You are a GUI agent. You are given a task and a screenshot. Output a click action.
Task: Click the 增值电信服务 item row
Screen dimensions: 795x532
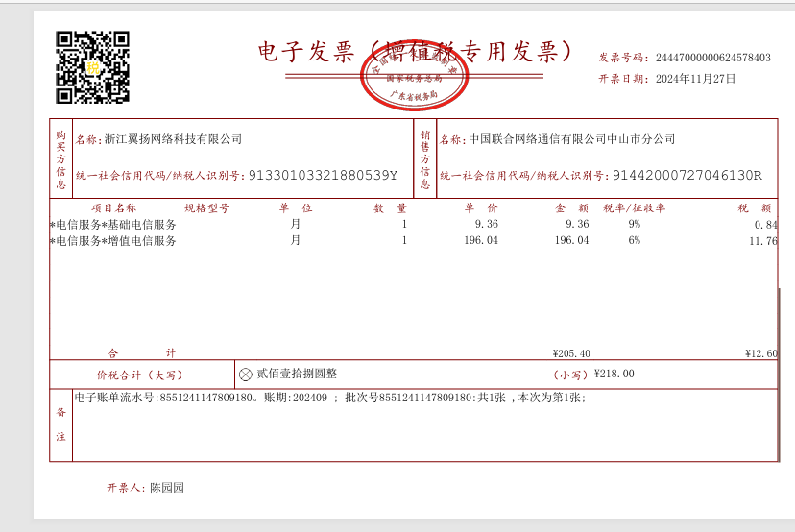click(113, 241)
